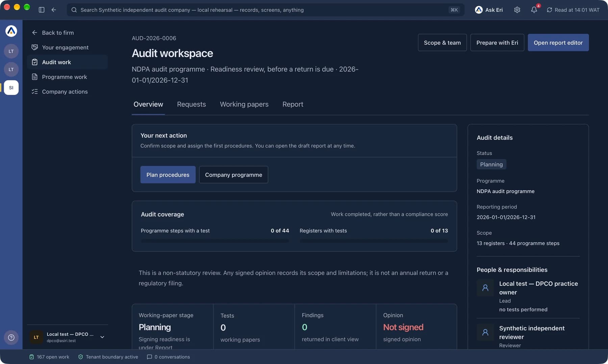608x364 pixels.
Task: Refresh the Read at 14:01 WAT indicator
Action: click(573, 10)
